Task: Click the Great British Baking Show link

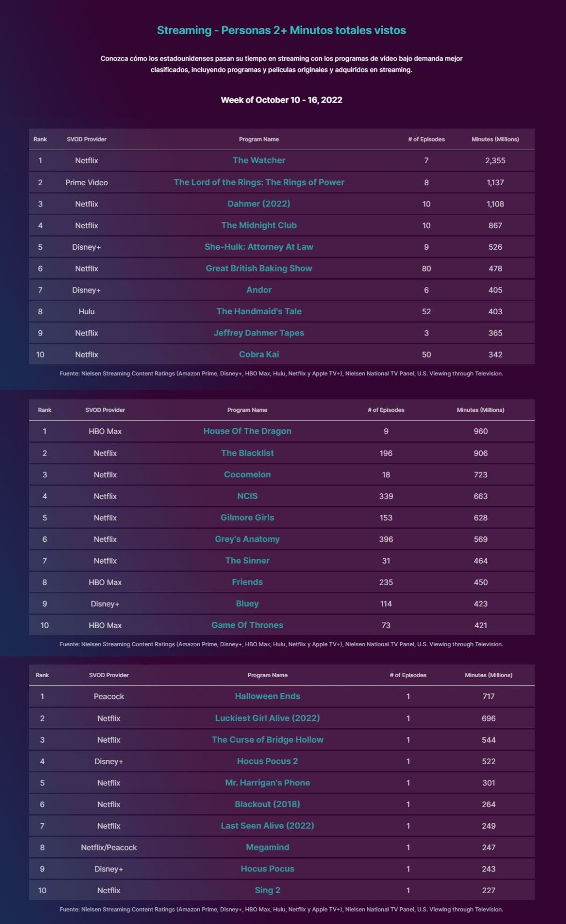Action: coord(259,268)
